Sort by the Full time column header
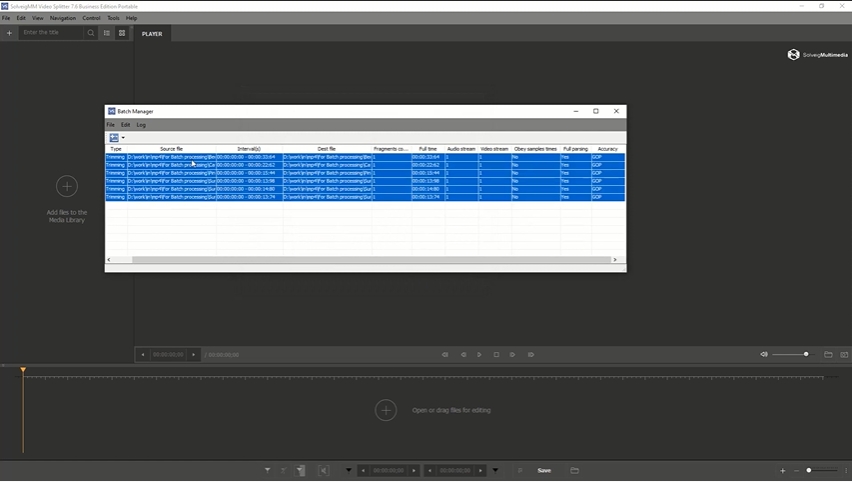This screenshot has height=482, width=852. coord(428,149)
